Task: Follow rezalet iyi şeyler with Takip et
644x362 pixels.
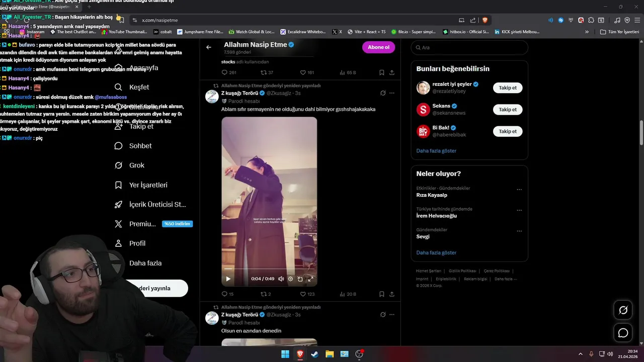Action: [508, 87]
